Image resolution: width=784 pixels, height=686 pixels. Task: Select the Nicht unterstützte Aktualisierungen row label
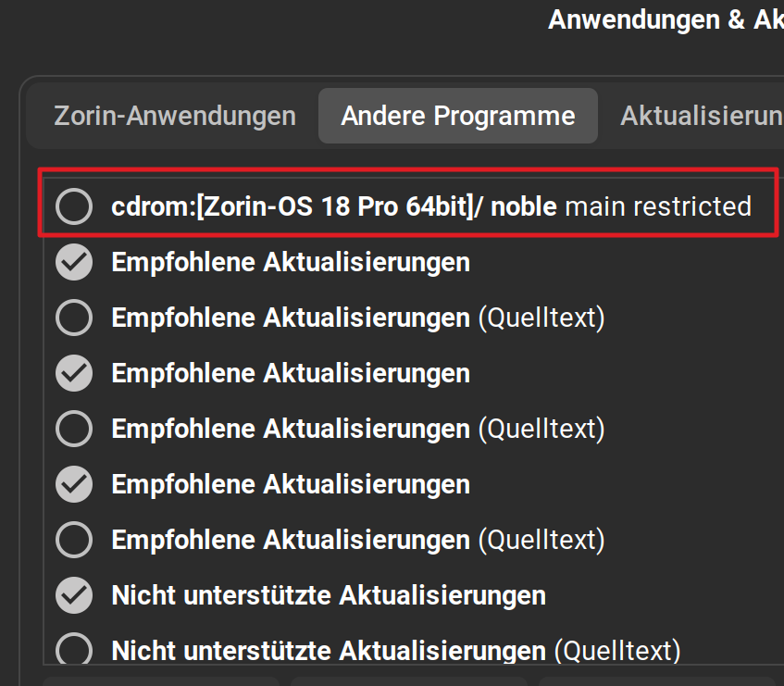coord(328,594)
